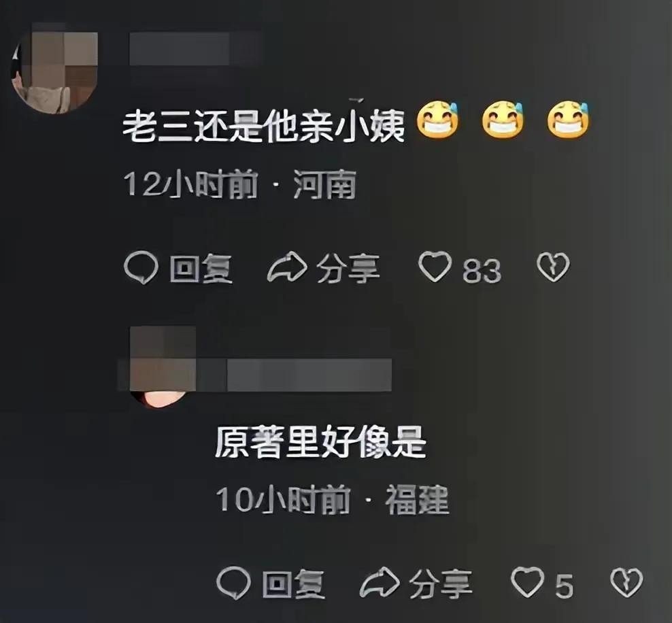This screenshot has height=623, width=672.
Task: Select reply text 原著里好像是
Action: (320, 443)
